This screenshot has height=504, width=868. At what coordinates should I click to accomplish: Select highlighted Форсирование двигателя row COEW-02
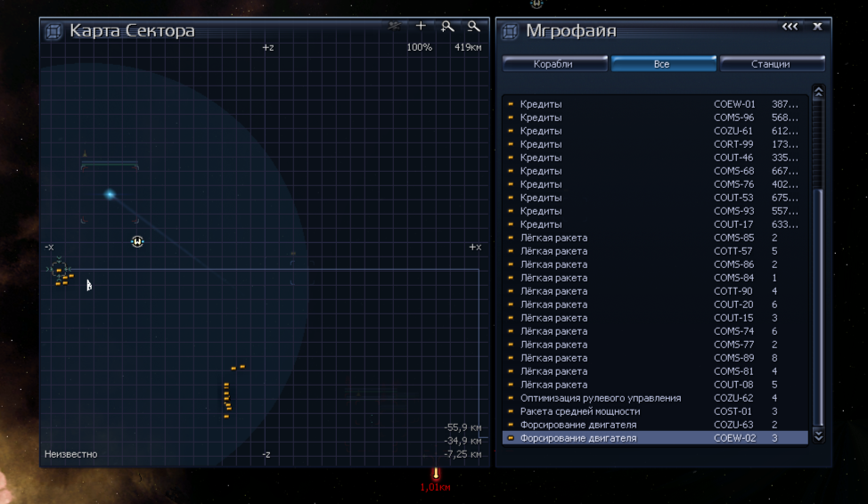(x=655, y=437)
